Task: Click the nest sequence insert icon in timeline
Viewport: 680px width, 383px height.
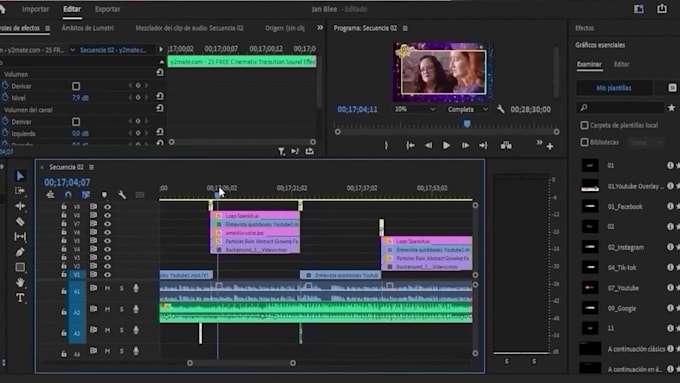Action: 50,195
